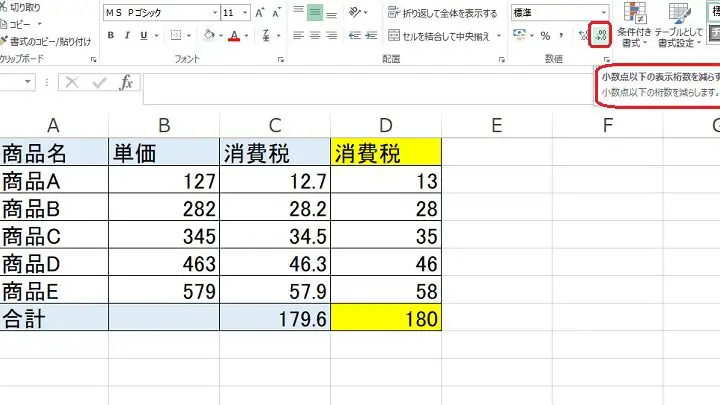This screenshot has height=405, width=720.
Task: Select the total cell showing 179.6
Action: pos(275,317)
